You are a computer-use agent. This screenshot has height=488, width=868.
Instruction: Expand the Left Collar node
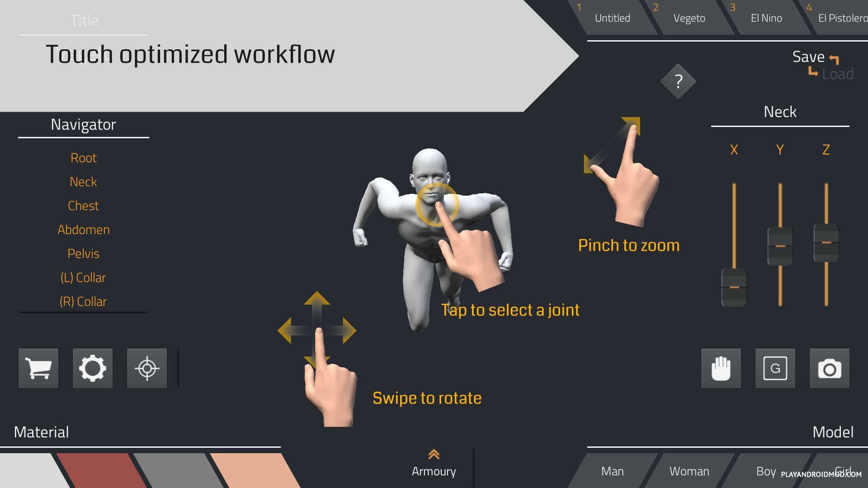click(x=83, y=277)
